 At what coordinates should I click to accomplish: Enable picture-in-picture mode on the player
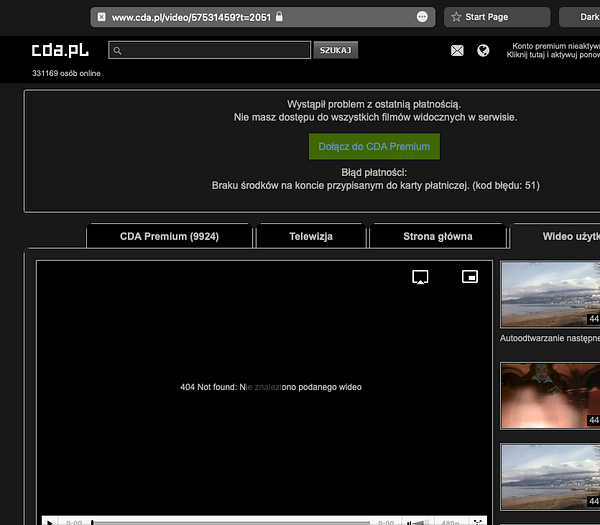click(470, 276)
